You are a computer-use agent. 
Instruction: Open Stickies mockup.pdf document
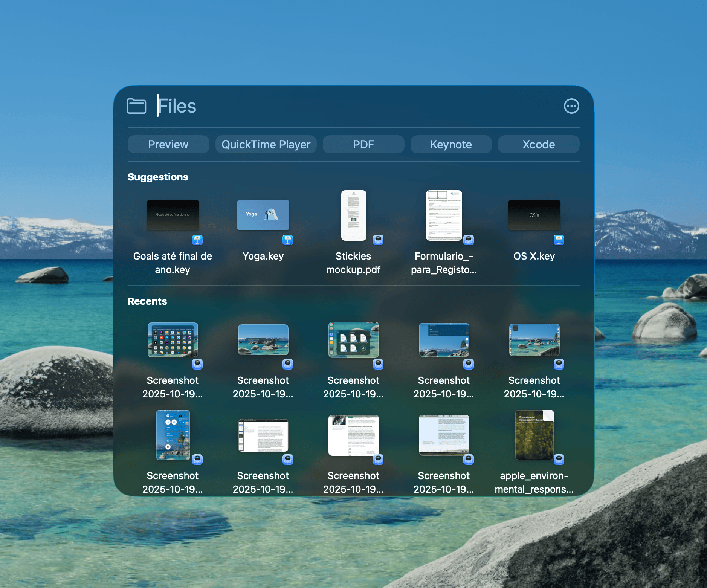click(353, 215)
